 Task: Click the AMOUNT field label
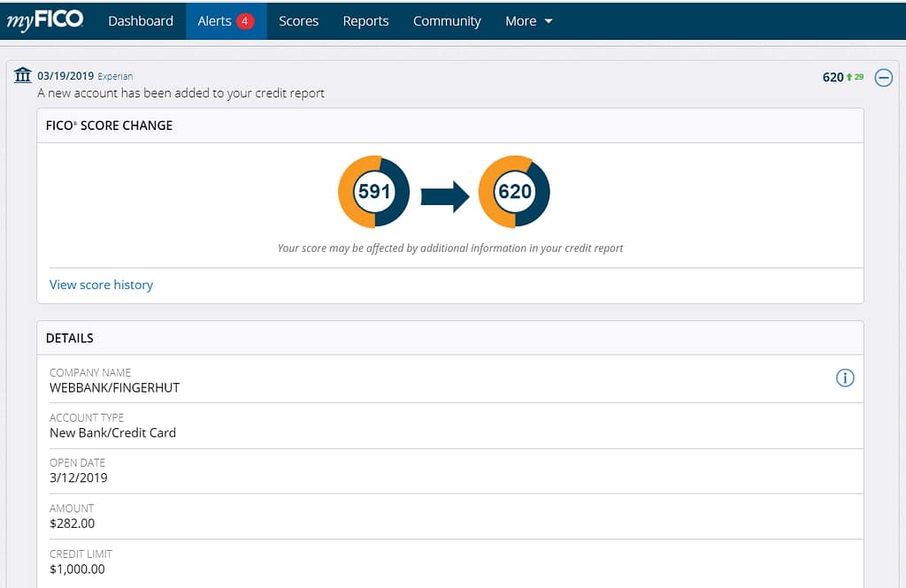pyautogui.click(x=72, y=508)
